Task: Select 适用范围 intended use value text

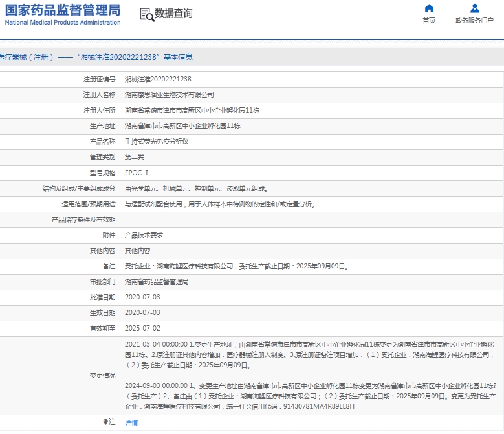Action: pos(220,204)
